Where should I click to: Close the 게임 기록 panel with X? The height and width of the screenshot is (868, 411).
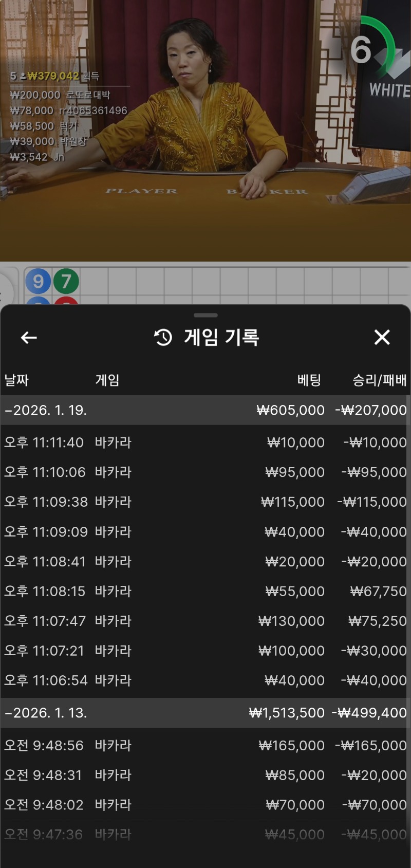[x=382, y=338]
